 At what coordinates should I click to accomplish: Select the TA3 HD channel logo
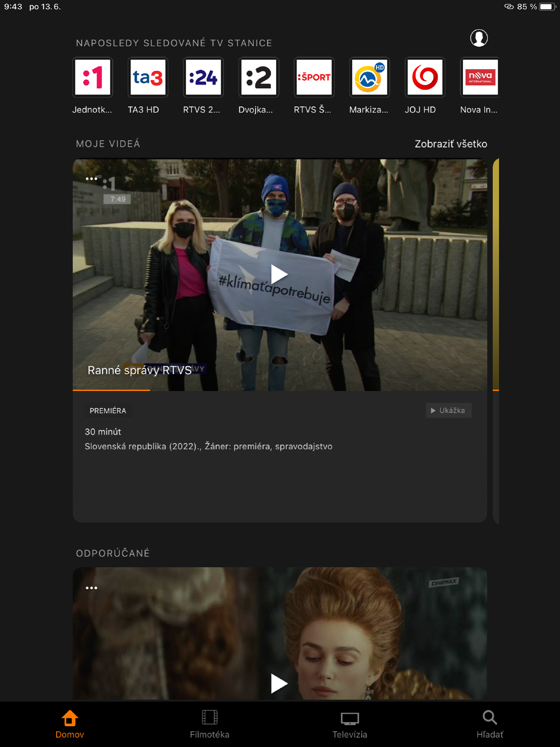(148, 77)
